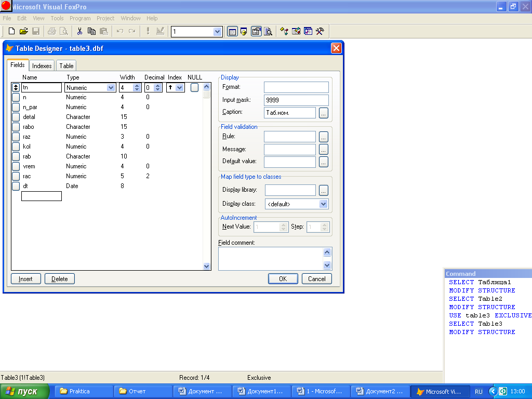The width and height of the screenshot is (532, 399).
Task: Click in the Input mask field
Action: pos(296,100)
